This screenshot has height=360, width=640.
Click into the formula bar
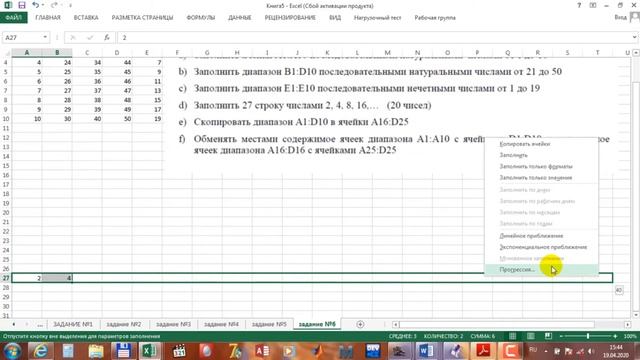pyautogui.click(x=373, y=38)
